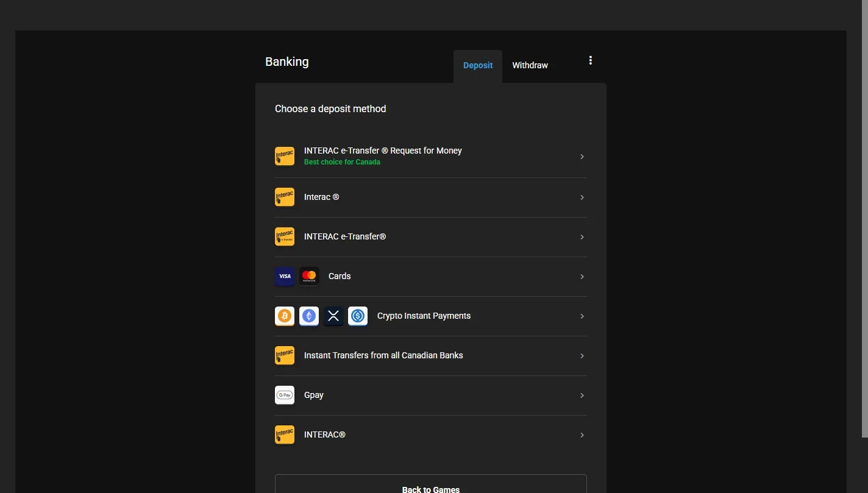Click the 'Banking' heading
This screenshot has width=868, height=493.
pos(287,62)
